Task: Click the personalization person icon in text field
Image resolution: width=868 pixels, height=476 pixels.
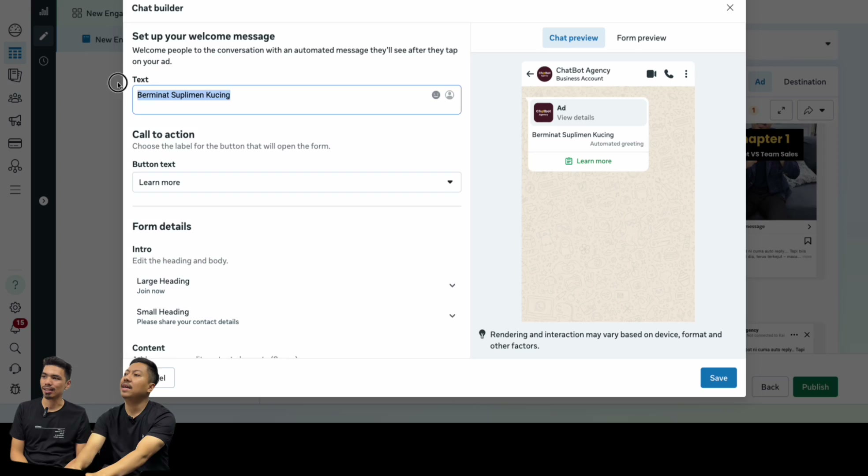Action: (449, 95)
